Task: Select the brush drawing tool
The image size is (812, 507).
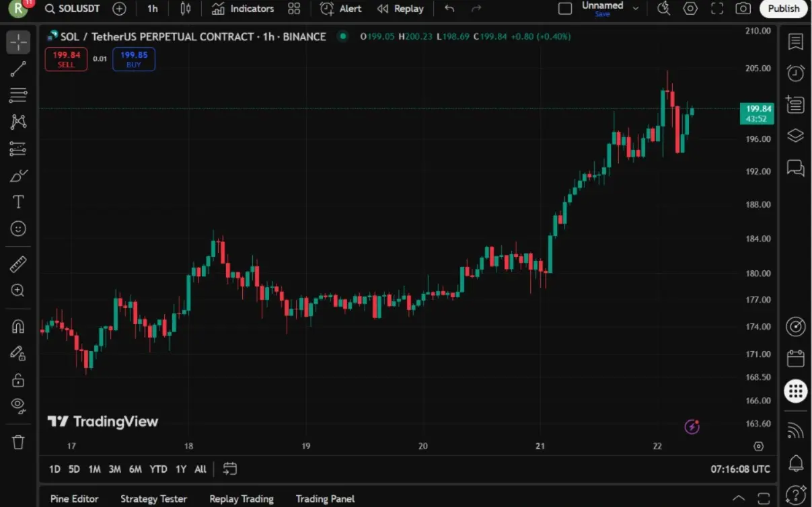Action: click(18, 175)
